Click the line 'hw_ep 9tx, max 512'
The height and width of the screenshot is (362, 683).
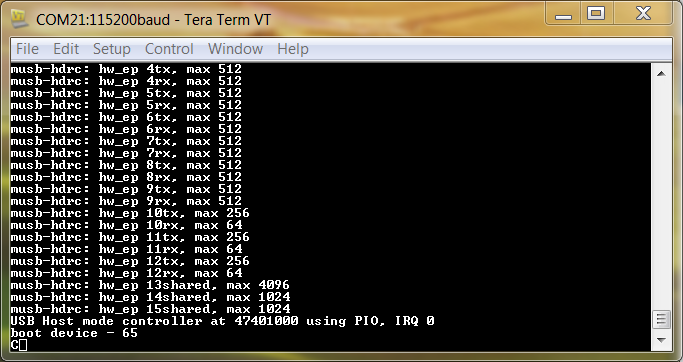[126, 189]
